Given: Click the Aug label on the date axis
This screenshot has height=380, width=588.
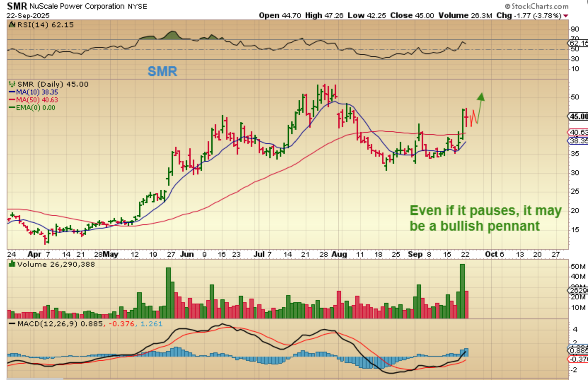Looking at the screenshot, I should pos(339,254).
